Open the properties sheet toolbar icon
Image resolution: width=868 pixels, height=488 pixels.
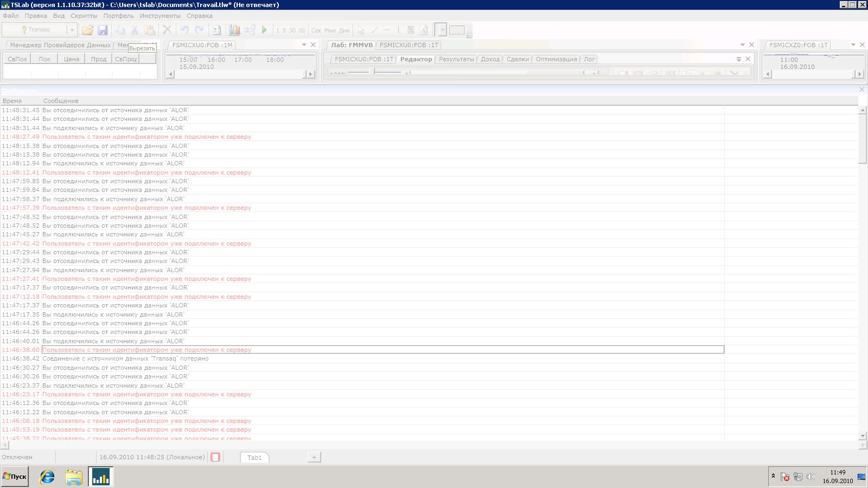216,30
